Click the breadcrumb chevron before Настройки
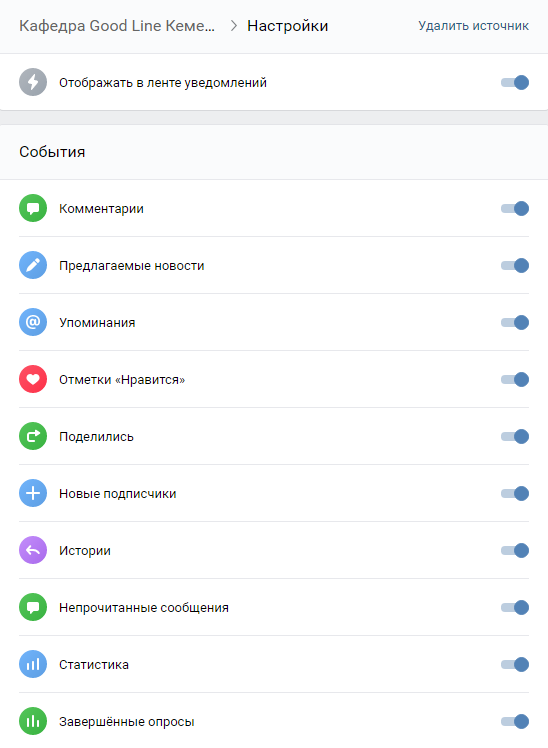 coord(234,26)
